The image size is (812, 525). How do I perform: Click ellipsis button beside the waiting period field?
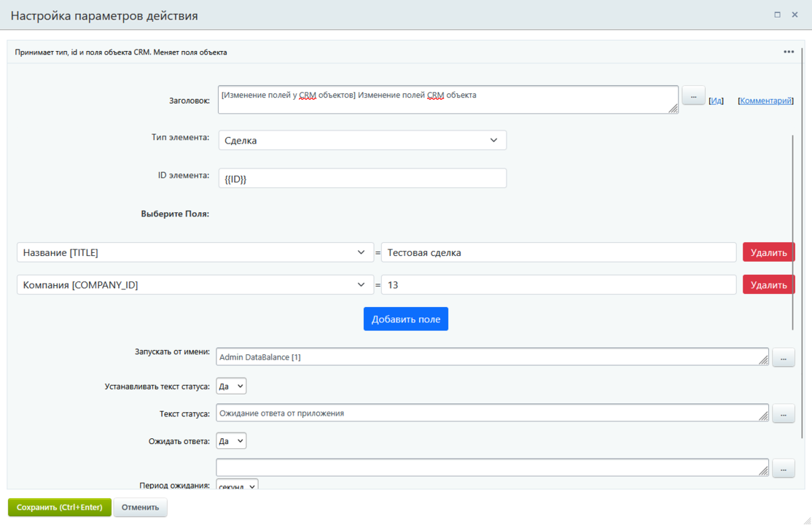[783, 468]
